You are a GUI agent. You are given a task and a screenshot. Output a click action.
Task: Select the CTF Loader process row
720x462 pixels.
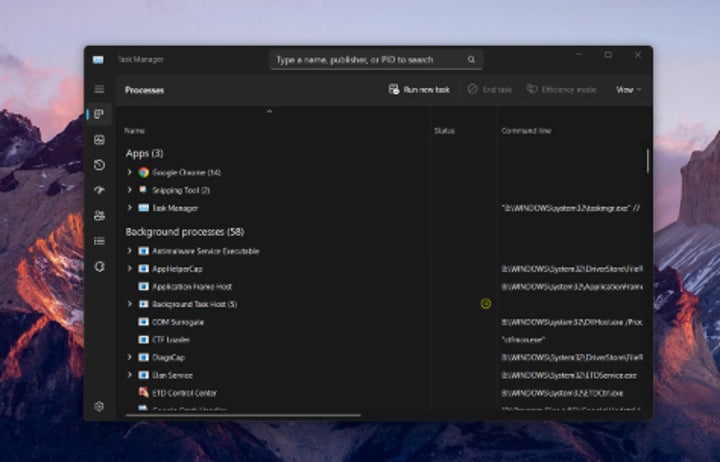coord(174,339)
